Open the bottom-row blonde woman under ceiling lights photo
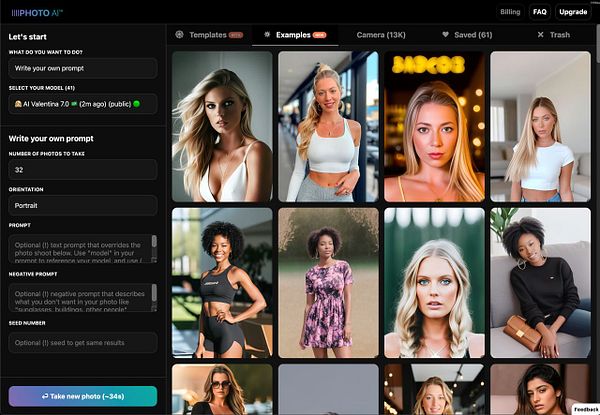The image size is (600, 415). (x=434, y=389)
